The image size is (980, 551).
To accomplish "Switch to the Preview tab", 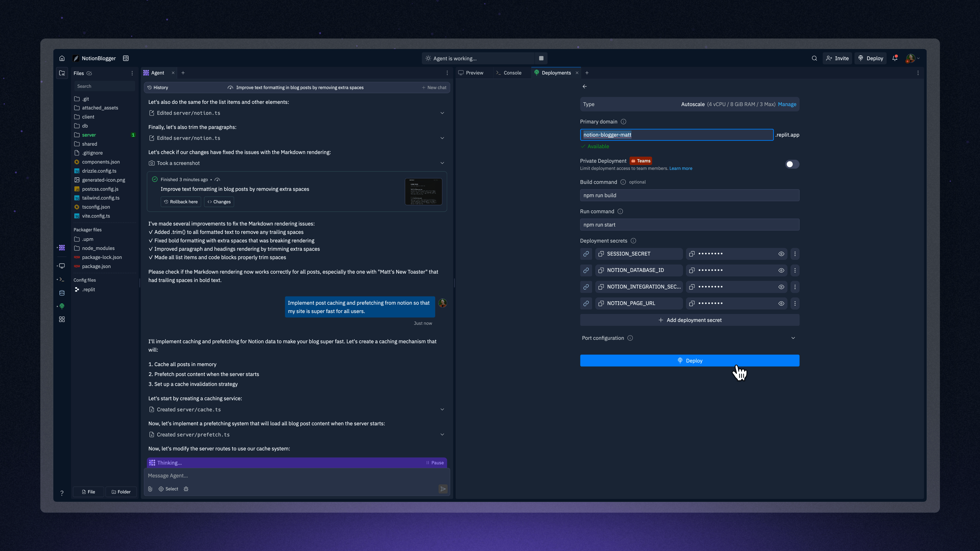I will [471, 73].
